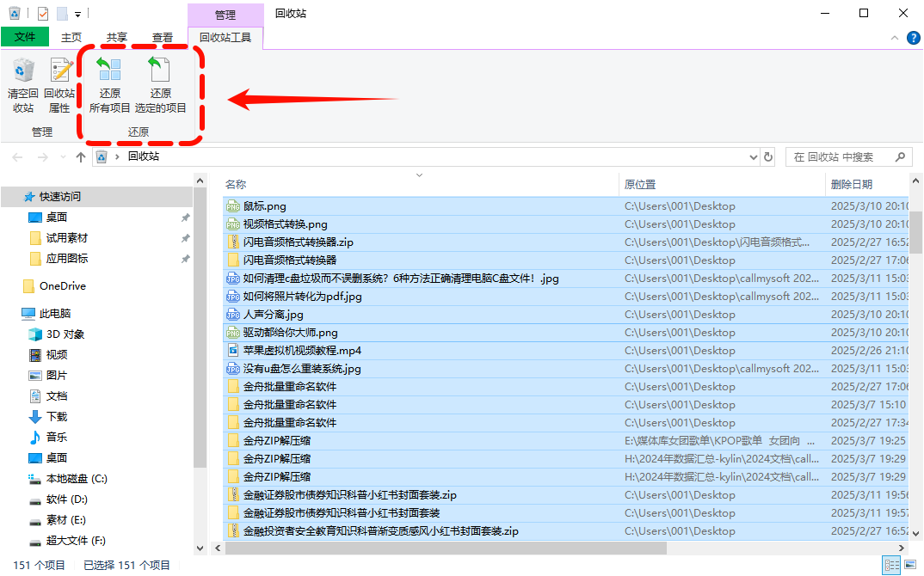The width and height of the screenshot is (924, 576).
Task: Open Recycle Bin properties (回收站属性)
Action: (59, 85)
